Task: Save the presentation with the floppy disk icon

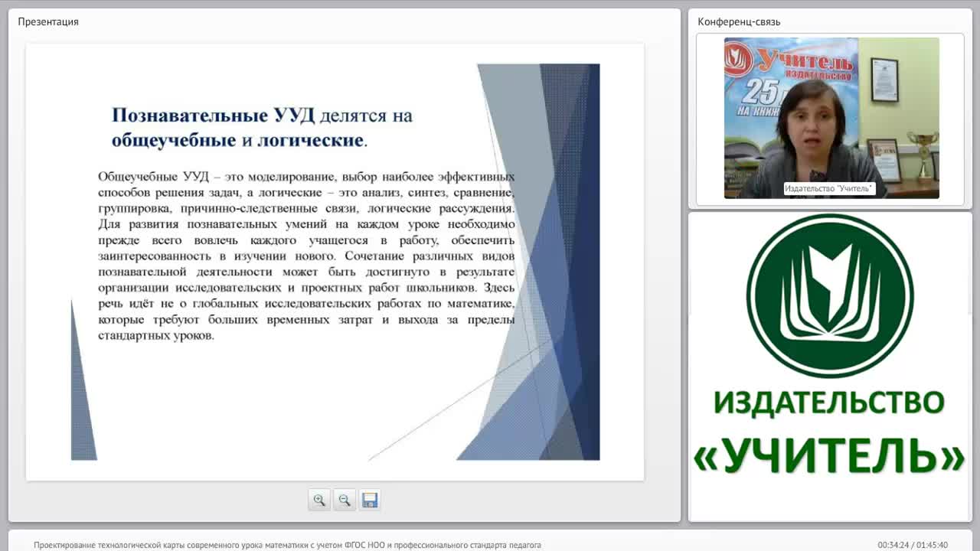Action: coord(370,500)
